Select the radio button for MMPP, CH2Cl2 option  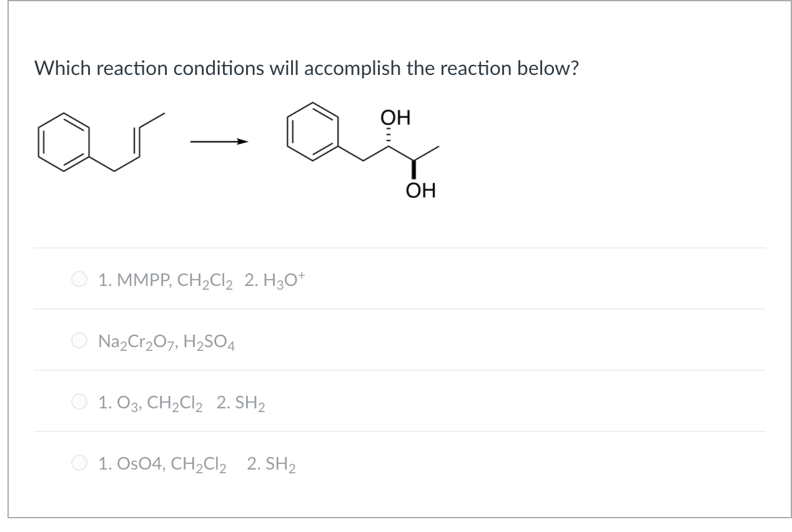(x=79, y=279)
